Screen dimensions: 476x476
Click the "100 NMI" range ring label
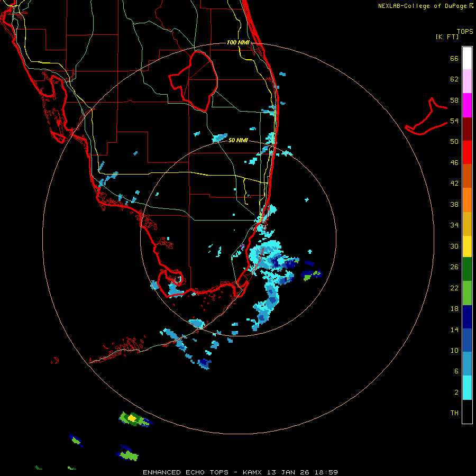pyautogui.click(x=238, y=42)
